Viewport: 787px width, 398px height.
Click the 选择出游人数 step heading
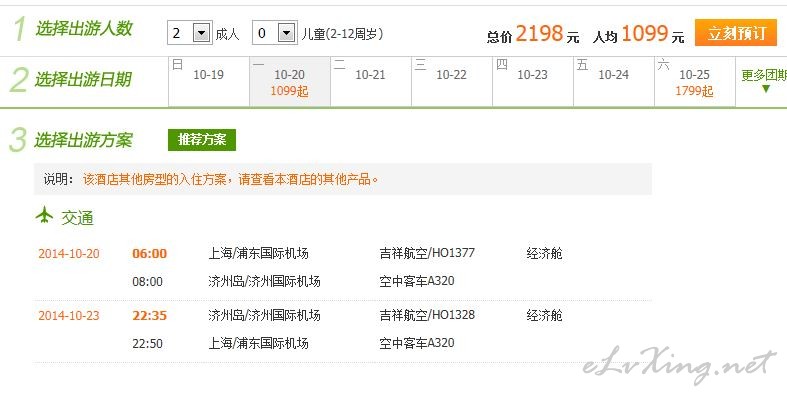[83, 29]
